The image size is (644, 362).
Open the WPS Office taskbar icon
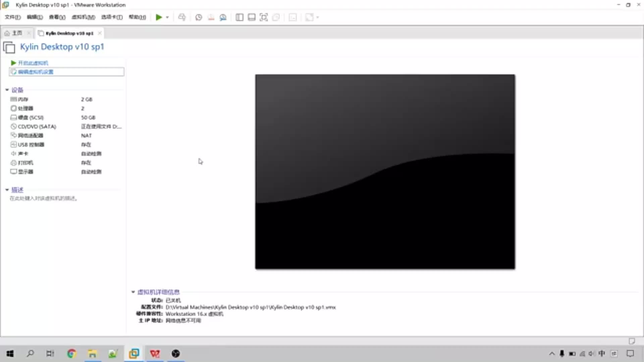(155, 353)
